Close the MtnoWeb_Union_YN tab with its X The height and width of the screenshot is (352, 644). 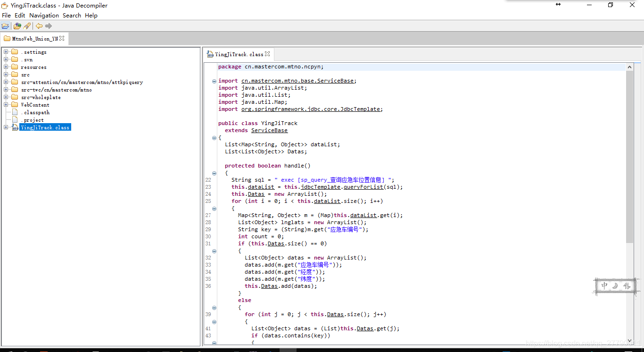62,38
